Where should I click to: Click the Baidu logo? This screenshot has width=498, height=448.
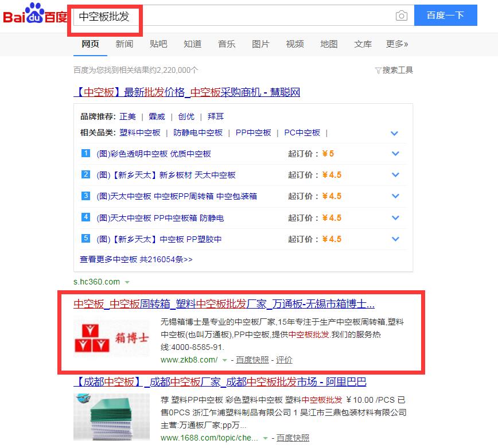point(34,15)
